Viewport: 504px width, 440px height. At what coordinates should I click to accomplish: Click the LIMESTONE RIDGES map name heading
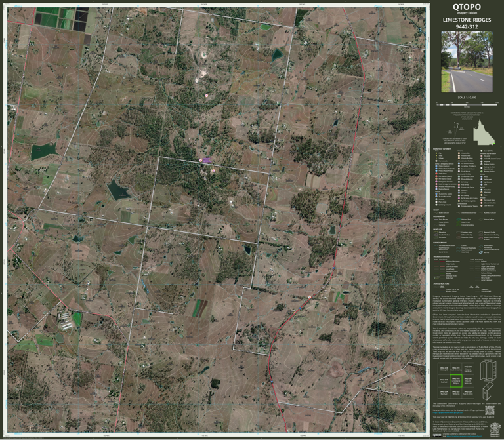click(467, 20)
